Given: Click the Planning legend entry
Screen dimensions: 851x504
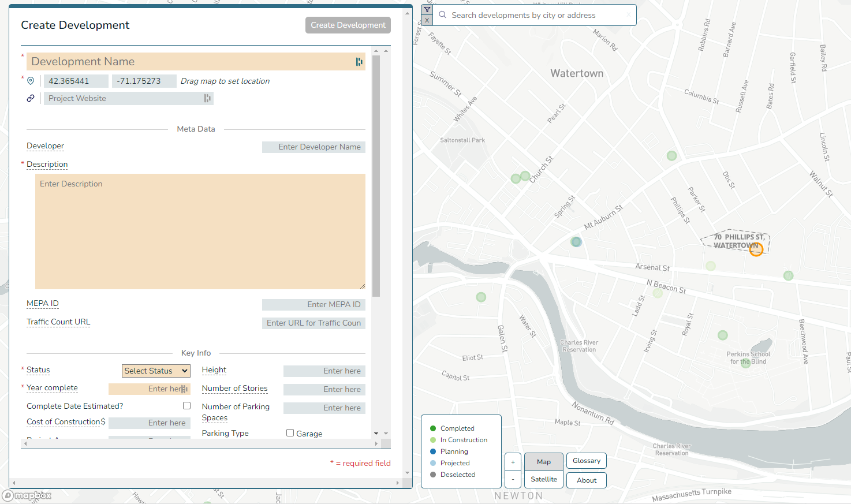Looking at the screenshot, I should (x=449, y=451).
